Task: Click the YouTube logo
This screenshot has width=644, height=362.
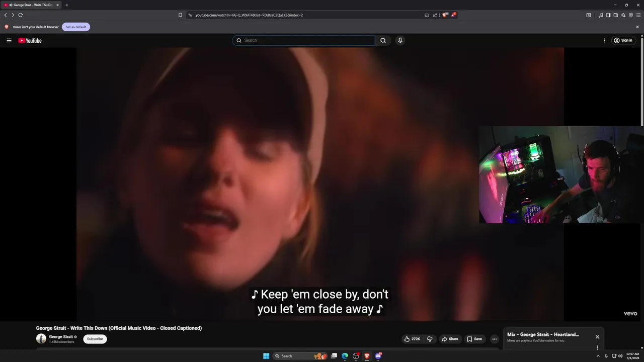Action: click(30, 40)
